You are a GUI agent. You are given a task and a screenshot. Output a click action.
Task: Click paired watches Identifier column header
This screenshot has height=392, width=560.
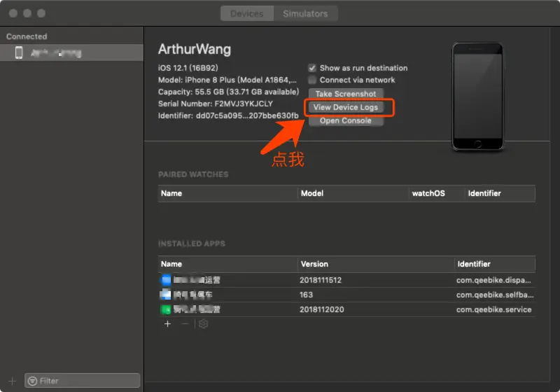tap(500, 193)
